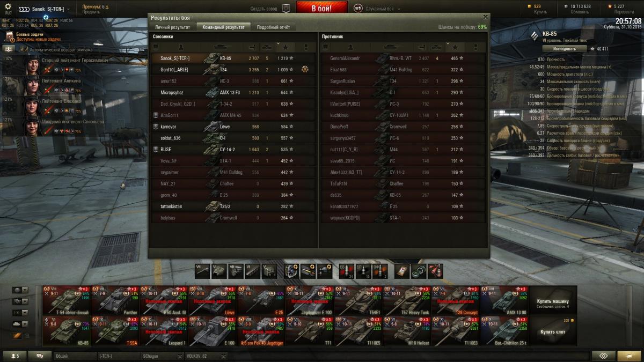Select the AMX 13 90 tank in carousel
The width and height of the screenshot is (644, 362).
coord(504,300)
